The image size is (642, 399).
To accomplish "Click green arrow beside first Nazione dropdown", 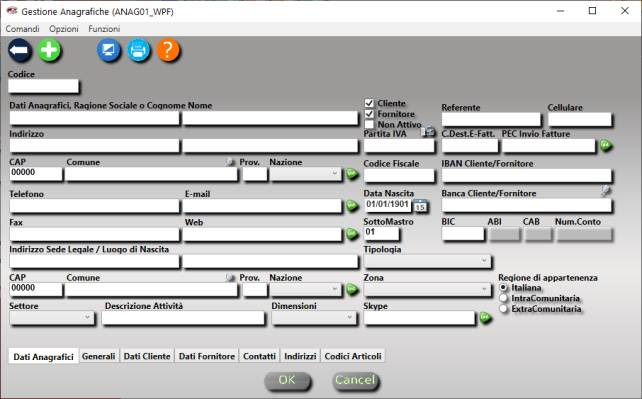I will tap(352, 174).
